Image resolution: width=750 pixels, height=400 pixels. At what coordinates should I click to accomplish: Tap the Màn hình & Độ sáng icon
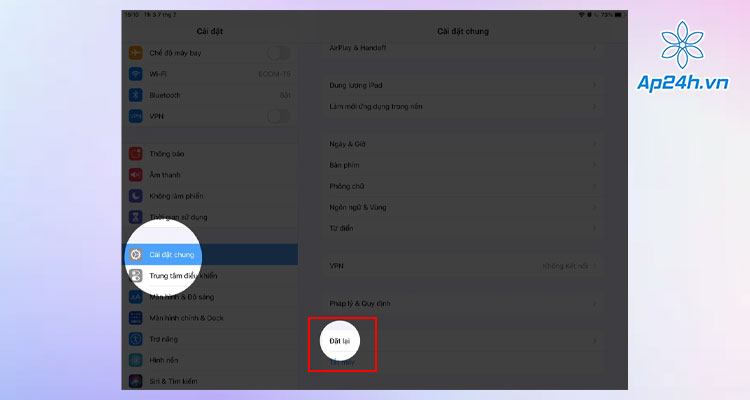[x=135, y=297]
